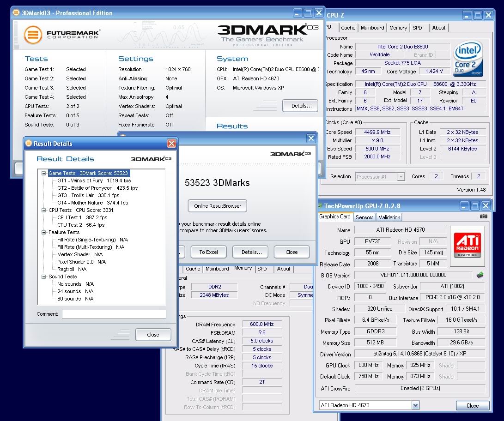This screenshot has width=504, height=421.
Task: Click the Result Details title bar icon
Action: tap(29, 143)
